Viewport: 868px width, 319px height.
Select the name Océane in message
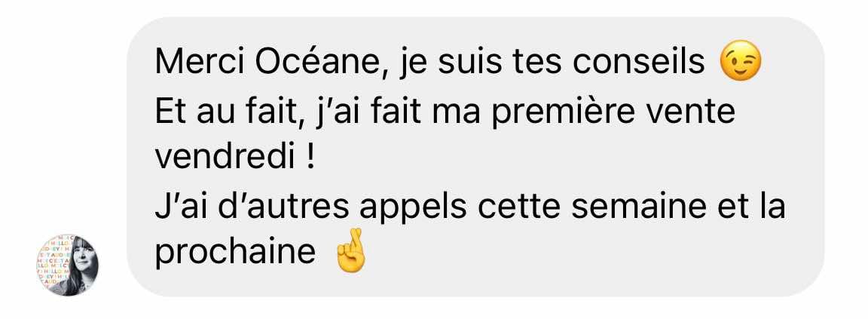click(x=316, y=62)
